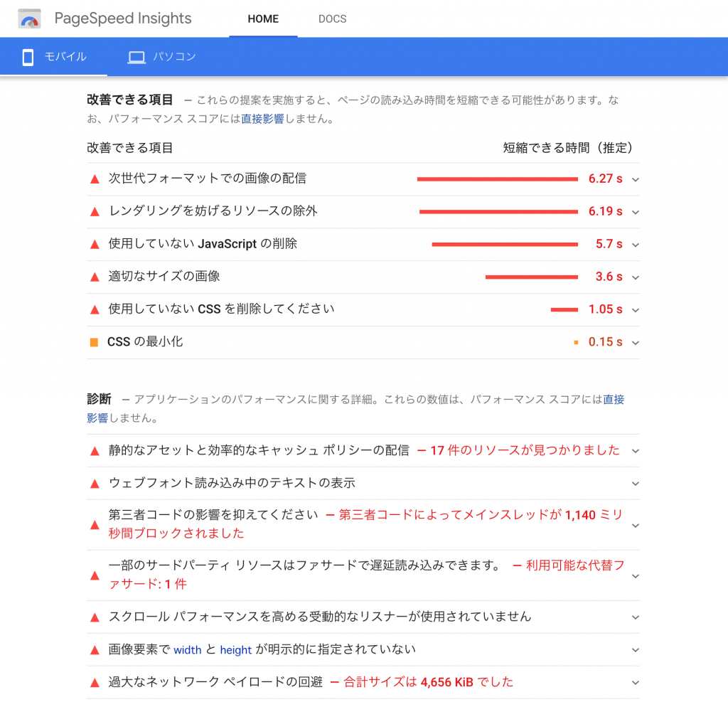The image size is (728, 702).
Task: Click 直接影響 link in 改善できる項目 description
Action: click(x=262, y=119)
